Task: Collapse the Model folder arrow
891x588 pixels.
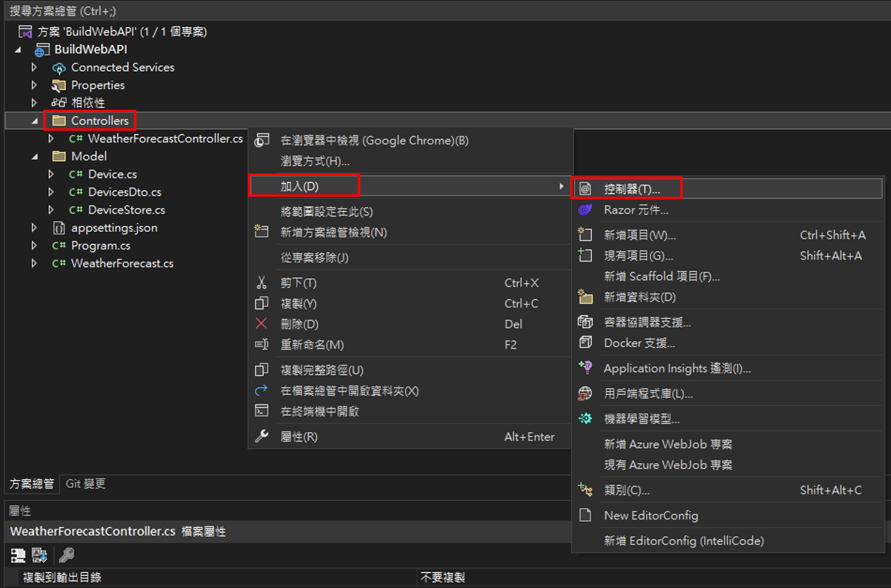Action: coord(35,157)
